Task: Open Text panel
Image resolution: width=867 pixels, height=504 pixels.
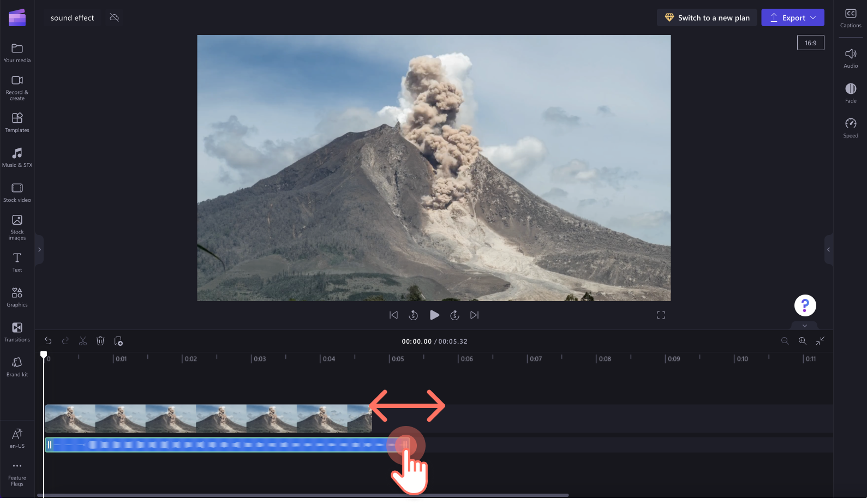Action: [x=17, y=262]
